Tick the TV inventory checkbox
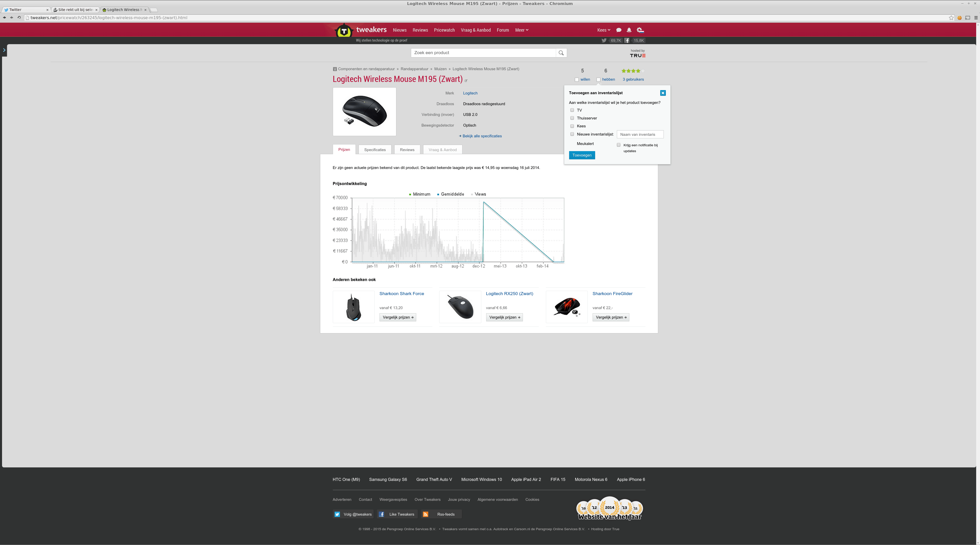 (572, 110)
